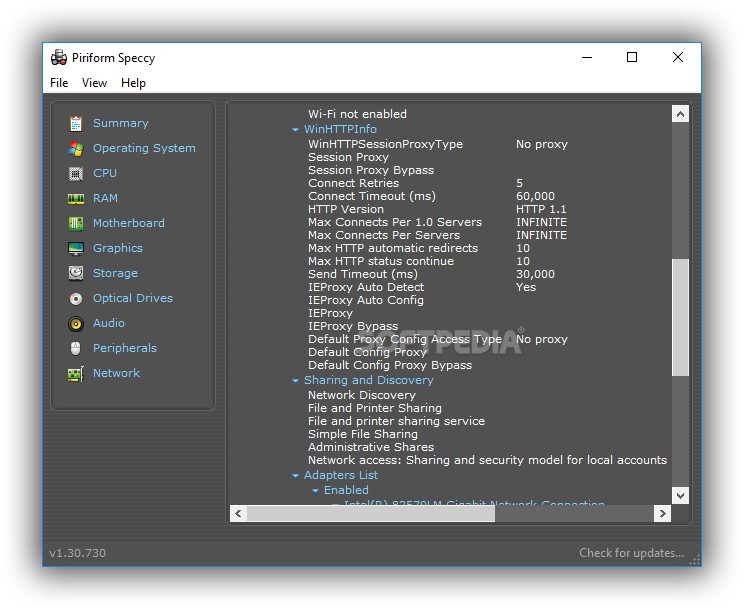Select the Default Config Proxy Bypass row
744x609 pixels.
click(x=390, y=365)
